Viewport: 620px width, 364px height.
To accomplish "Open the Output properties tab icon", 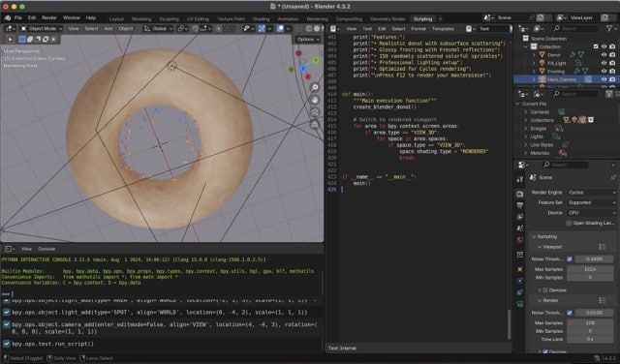I will click(x=520, y=205).
